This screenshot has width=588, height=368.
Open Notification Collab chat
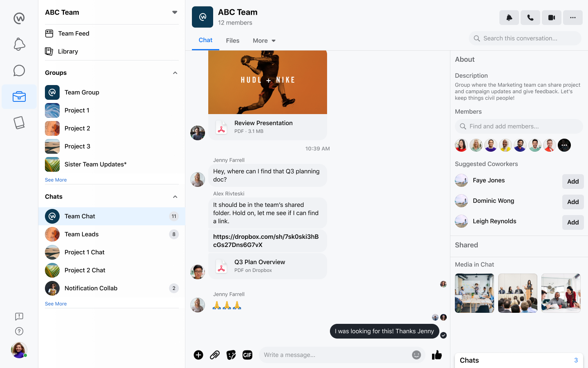click(111, 288)
